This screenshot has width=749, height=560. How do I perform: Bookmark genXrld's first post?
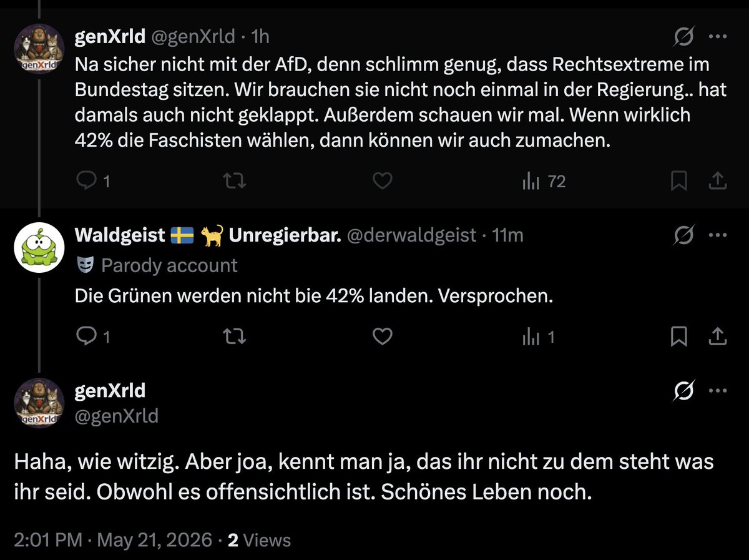[x=678, y=182]
